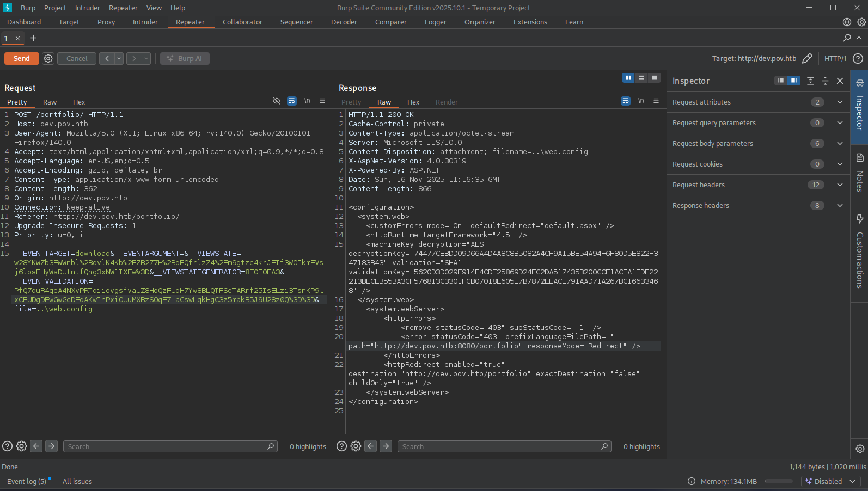Open Repeater help question mark icon

858,58
